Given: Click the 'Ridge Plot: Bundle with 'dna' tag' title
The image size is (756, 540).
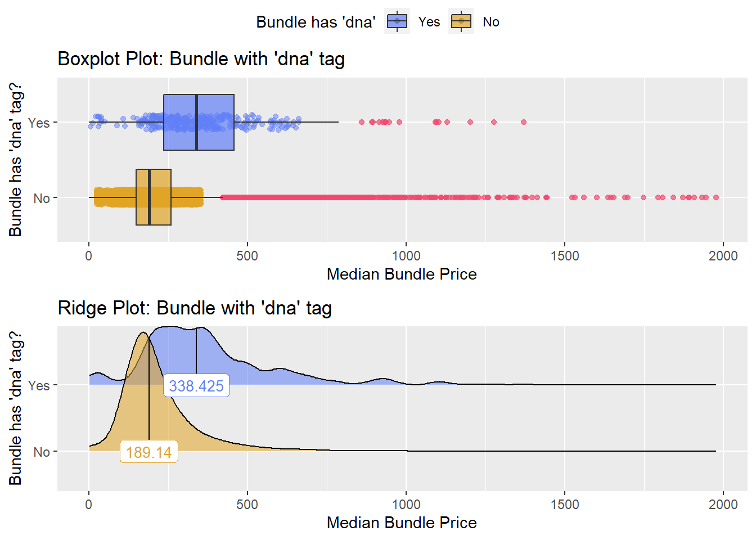Looking at the screenshot, I should (x=195, y=308).
